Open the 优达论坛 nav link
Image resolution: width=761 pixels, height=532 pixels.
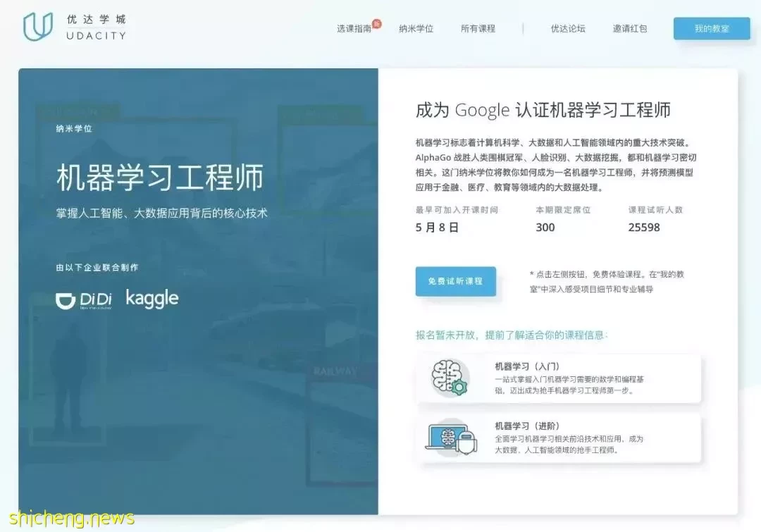pyautogui.click(x=568, y=29)
